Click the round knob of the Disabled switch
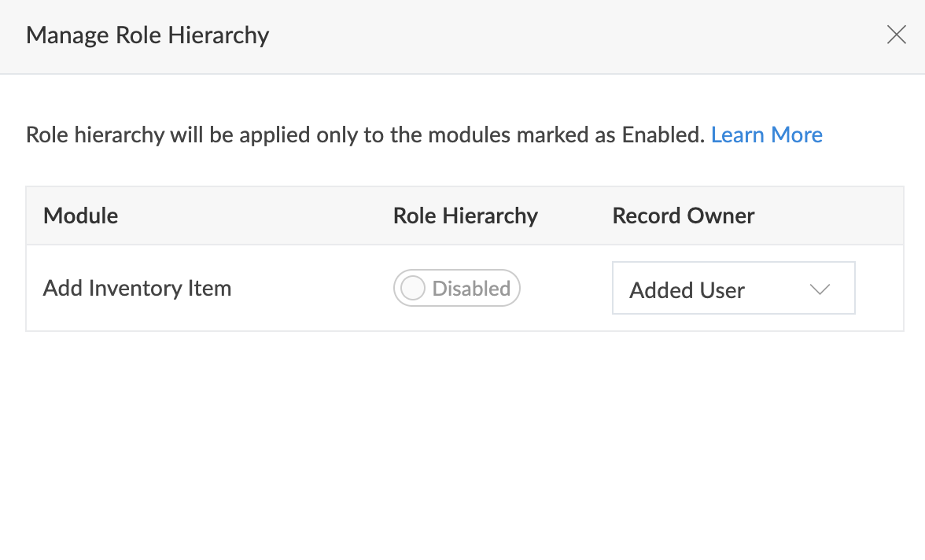This screenshot has width=925, height=560. 412,289
